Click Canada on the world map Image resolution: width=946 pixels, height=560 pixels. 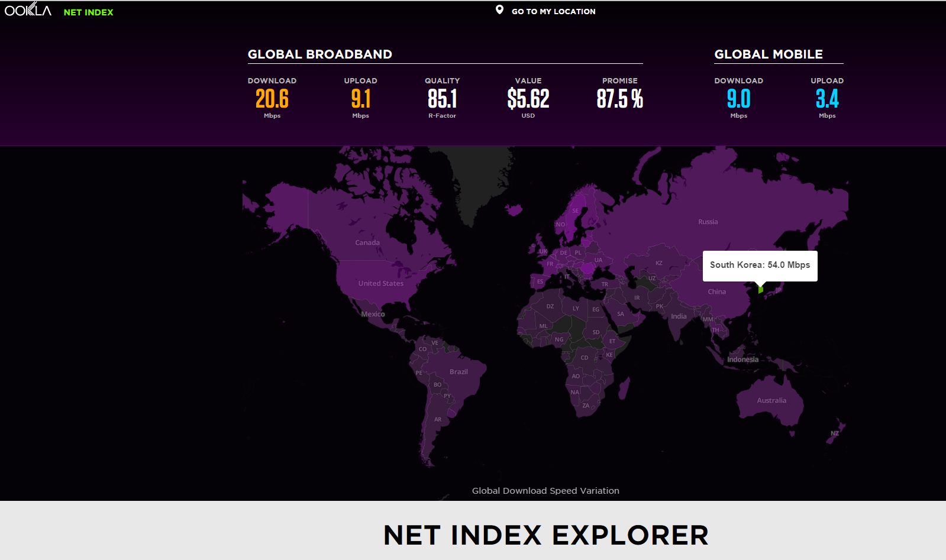click(x=367, y=243)
